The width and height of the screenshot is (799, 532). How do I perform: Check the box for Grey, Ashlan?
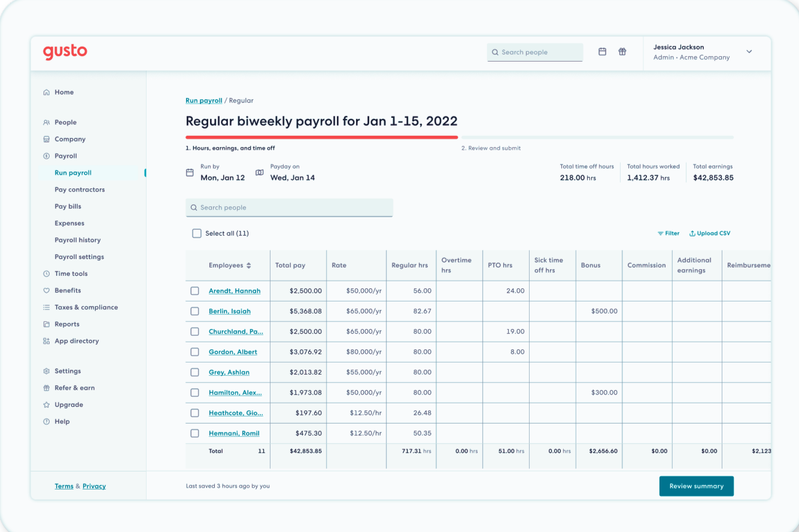(x=195, y=372)
